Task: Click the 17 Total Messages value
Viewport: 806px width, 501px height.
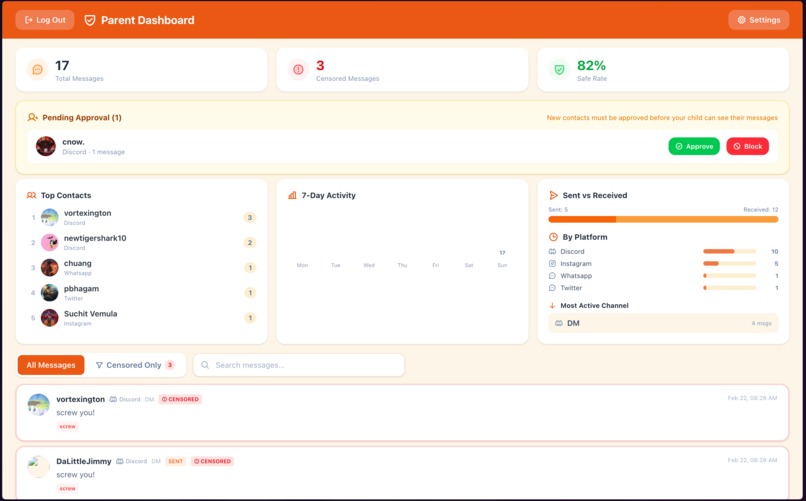Action: point(62,65)
